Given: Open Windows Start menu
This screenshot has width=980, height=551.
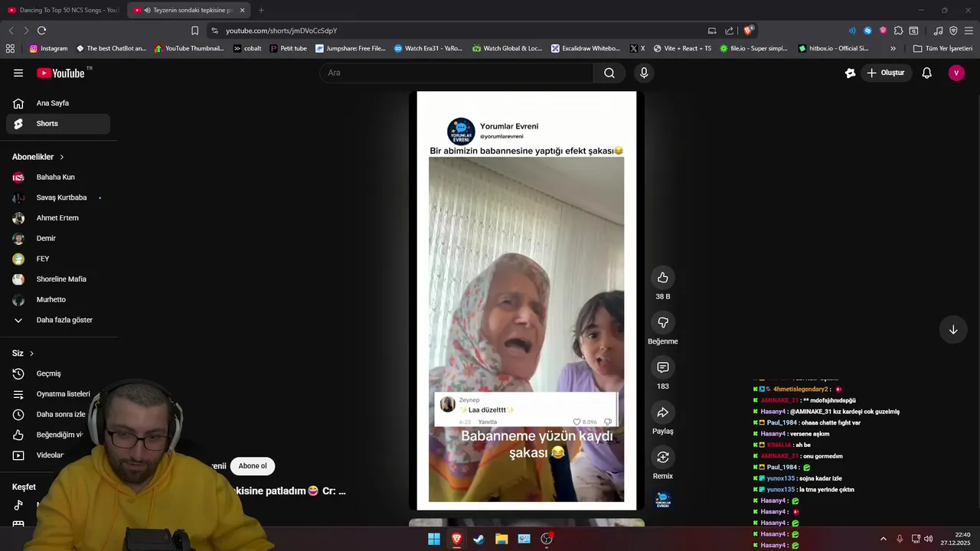Looking at the screenshot, I should (x=434, y=539).
